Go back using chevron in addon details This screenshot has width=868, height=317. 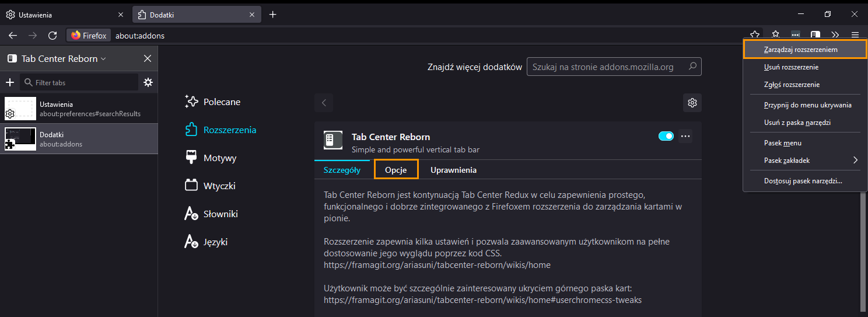coord(324,103)
